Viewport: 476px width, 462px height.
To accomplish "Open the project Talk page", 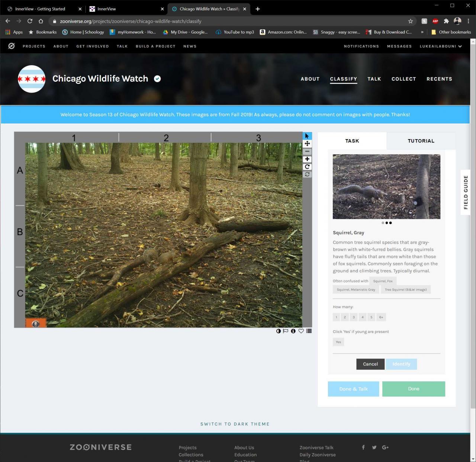I will [x=374, y=79].
